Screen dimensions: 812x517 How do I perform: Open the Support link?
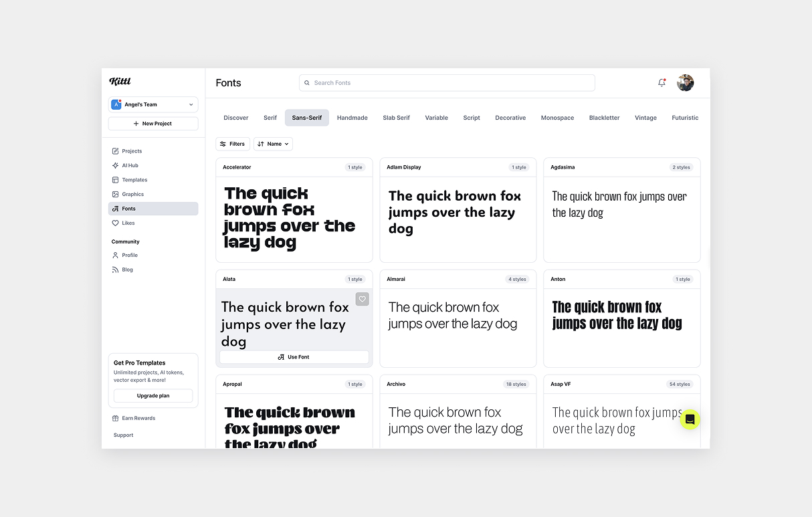[124, 435]
